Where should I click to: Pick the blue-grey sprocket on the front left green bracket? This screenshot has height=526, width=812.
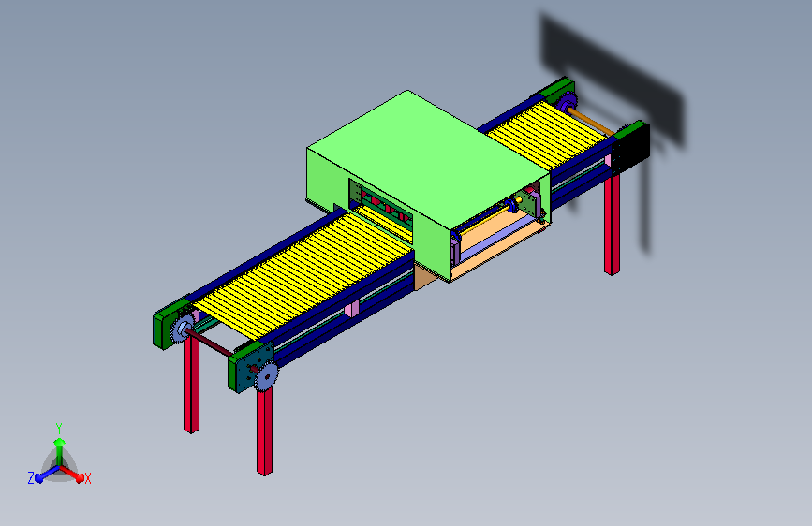coord(181,329)
